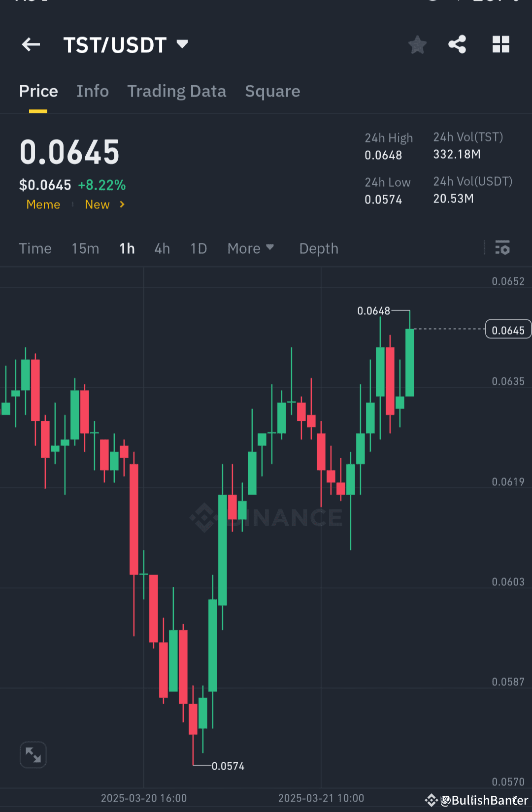Tap the back arrow to exit the chart
Viewport: 532px width, 812px height.
[31, 44]
